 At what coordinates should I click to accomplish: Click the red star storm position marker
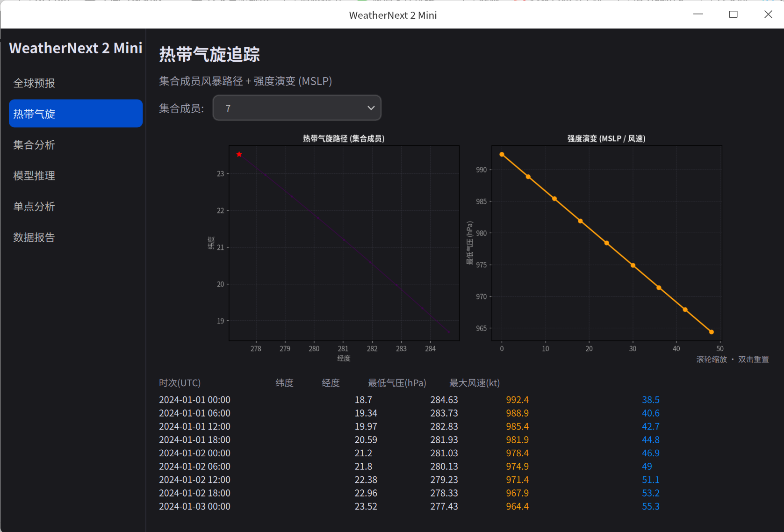239,154
